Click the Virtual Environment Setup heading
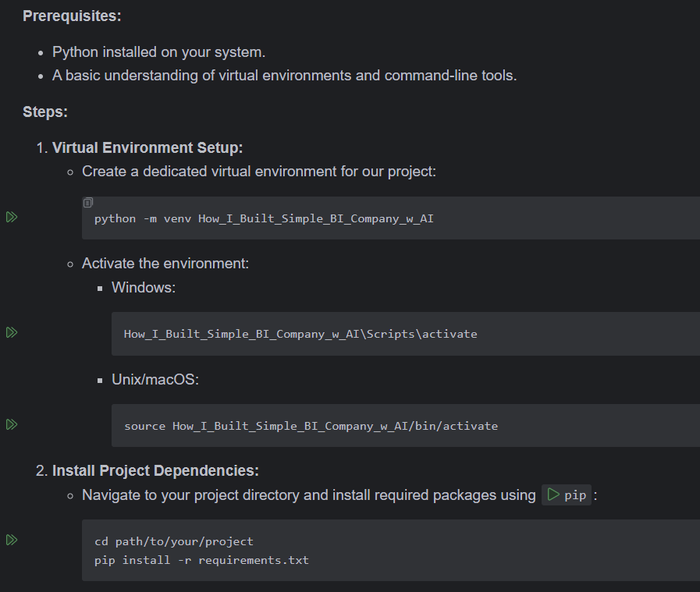This screenshot has width=700, height=592. 147,147
